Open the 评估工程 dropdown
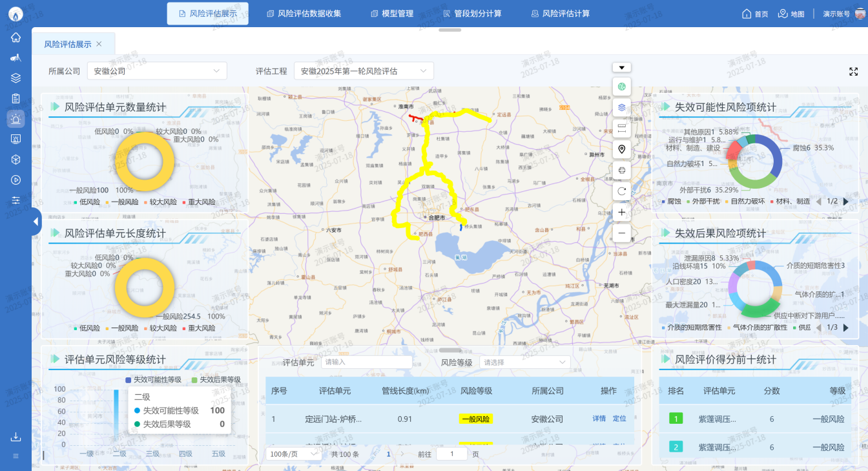The height and width of the screenshot is (471, 868). click(x=364, y=71)
